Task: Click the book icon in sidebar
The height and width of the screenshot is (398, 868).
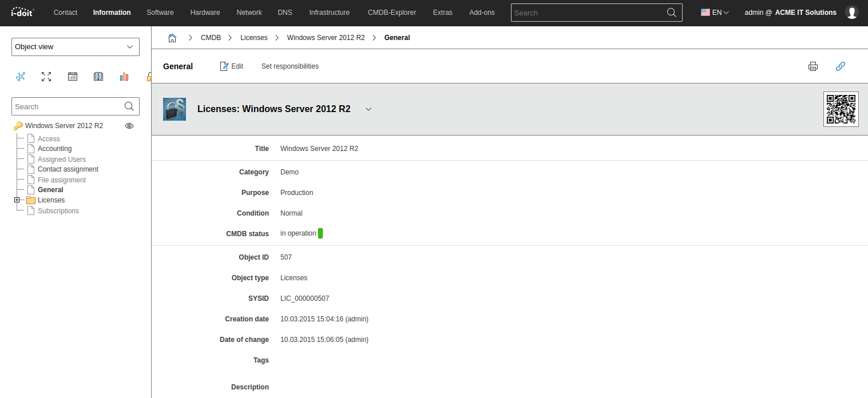Action: pos(98,76)
